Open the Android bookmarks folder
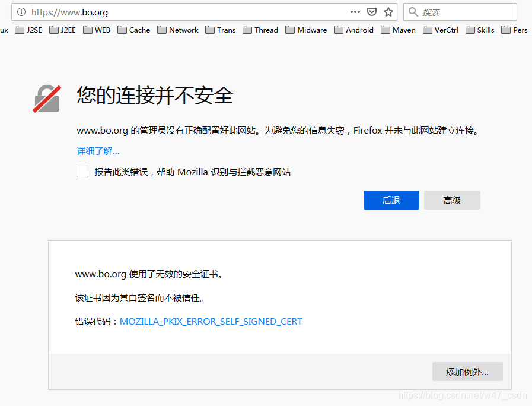The height and width of the screenshot is (406, 532). click(x=353, y=30)
